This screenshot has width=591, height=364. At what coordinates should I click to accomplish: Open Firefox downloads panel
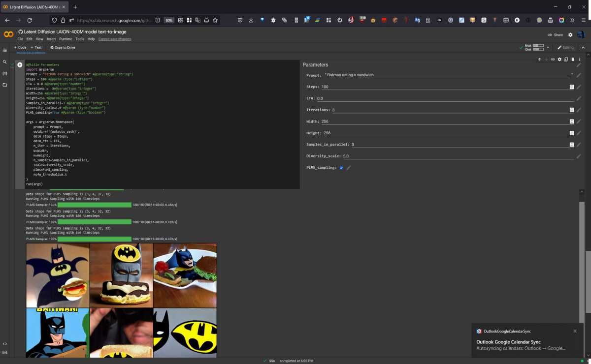[x=251, y=20]
